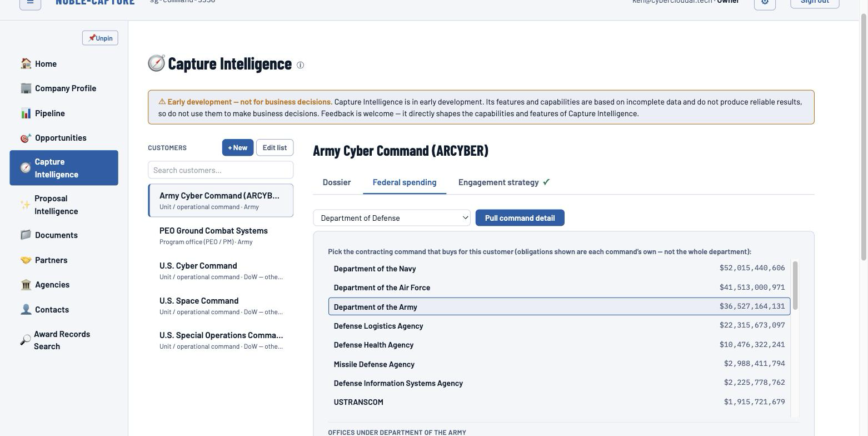Image resolution: width=868 pixels, height=436 pixels.
Task: Click Pull command detail
Action: pos(520,218)
